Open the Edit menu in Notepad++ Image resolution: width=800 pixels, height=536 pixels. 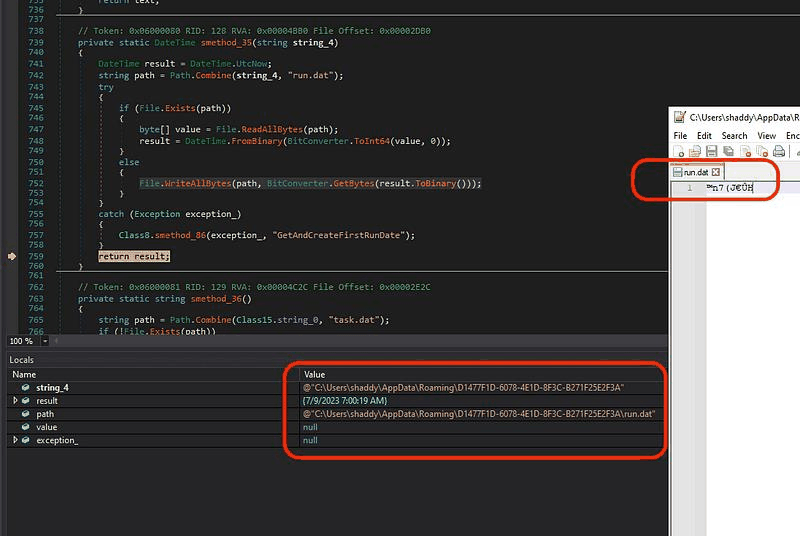click(704, 136)
